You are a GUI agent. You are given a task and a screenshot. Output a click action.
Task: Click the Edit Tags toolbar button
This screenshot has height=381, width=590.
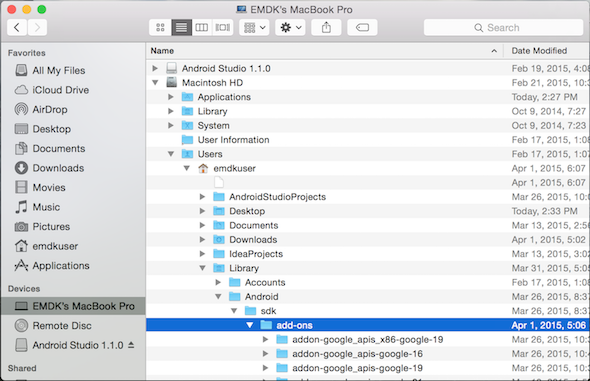pyautogui.click(x=362, y=27)
